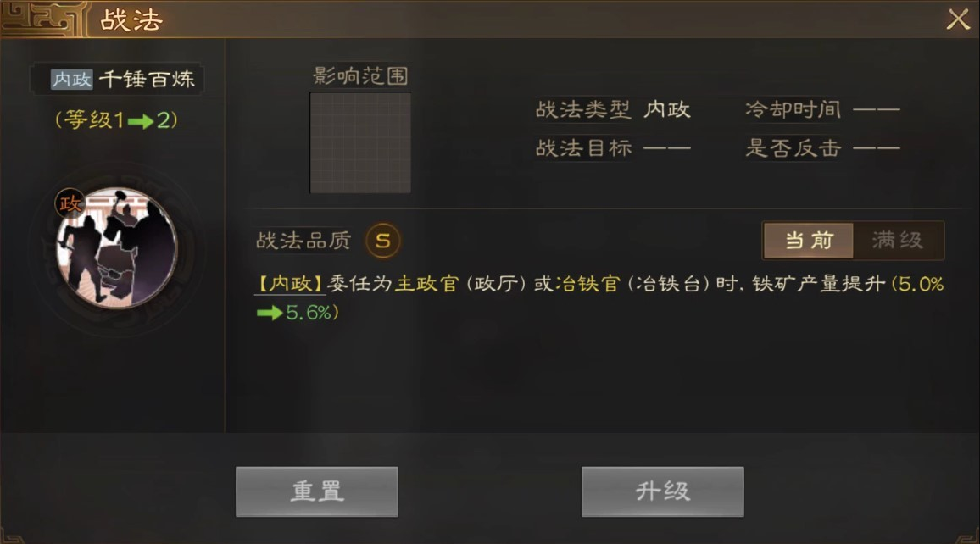The image size is (980, 544).
Task: Close the 战法 window
Action: [957, 19]
